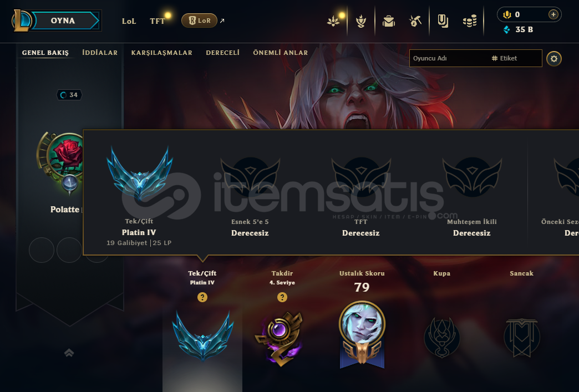Screen dimensions: 579x392
Task: Open the ÖNEMLİ ANLAR tab
Action: (281, 53)
